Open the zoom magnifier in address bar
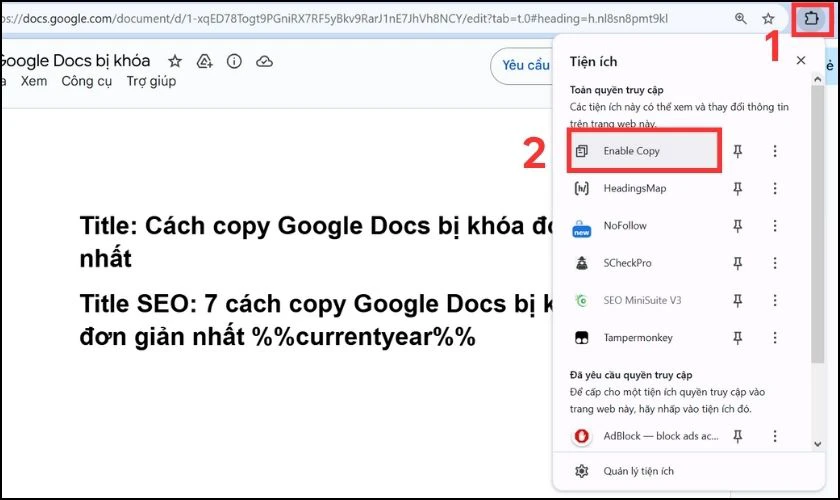 point(740,19)
